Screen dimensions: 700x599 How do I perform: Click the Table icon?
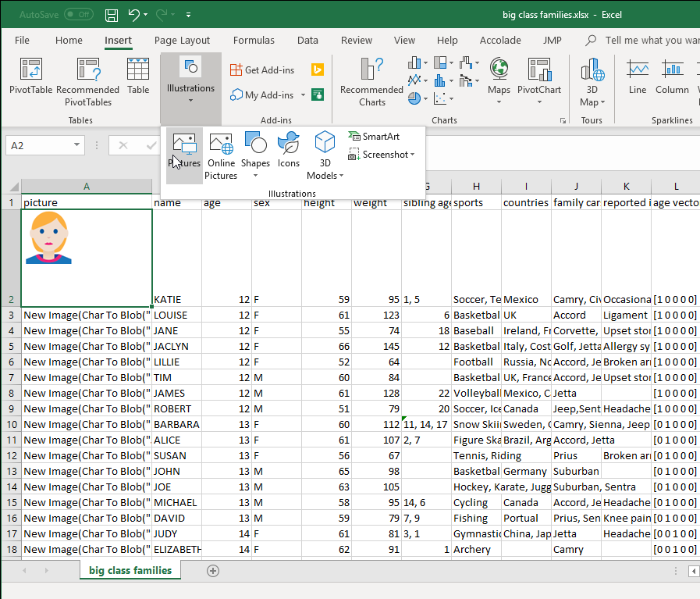[138, 77]
